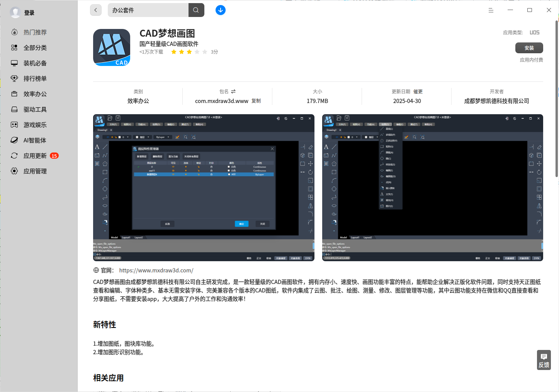Open 装机必备 in the sidebar
Screen dimensions: 559x392
pyautogui.click(x=35, y=63)
